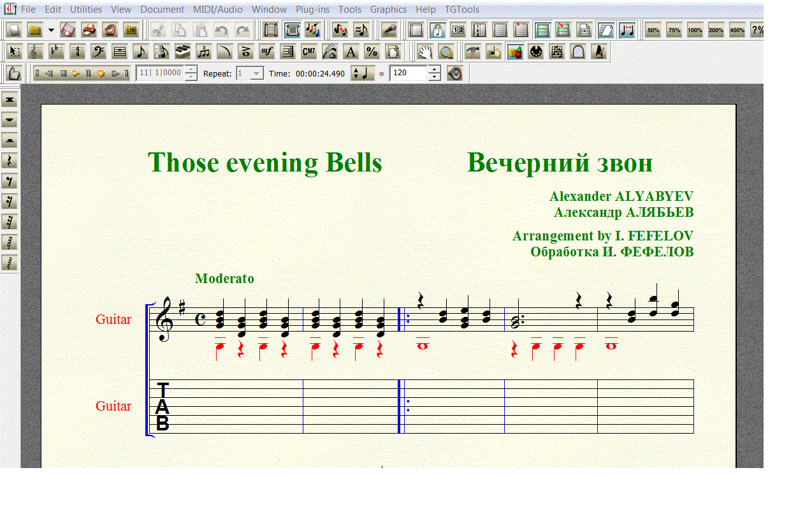
Task: Select the Time Signature tool
Action: pyautogui.click(x=78, y=52)
